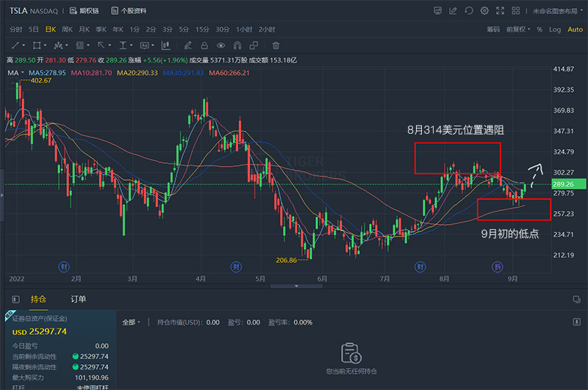Image resolution: width=588 pixels, height=390 pixels.
Task: Open the MA indicator dropdown
Action: (x=16, y=73)
